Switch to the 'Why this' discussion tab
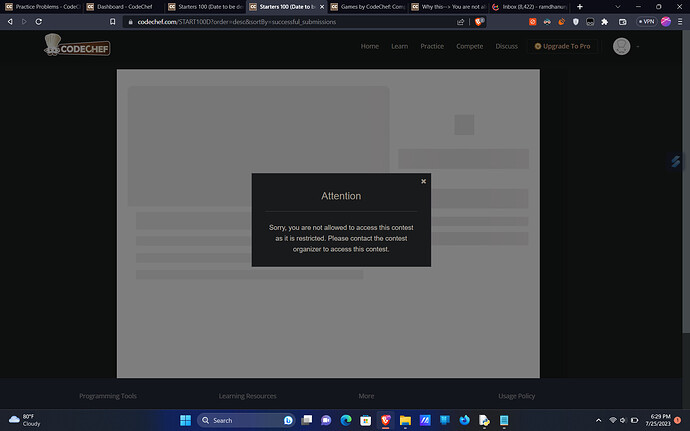 (448, 7)
